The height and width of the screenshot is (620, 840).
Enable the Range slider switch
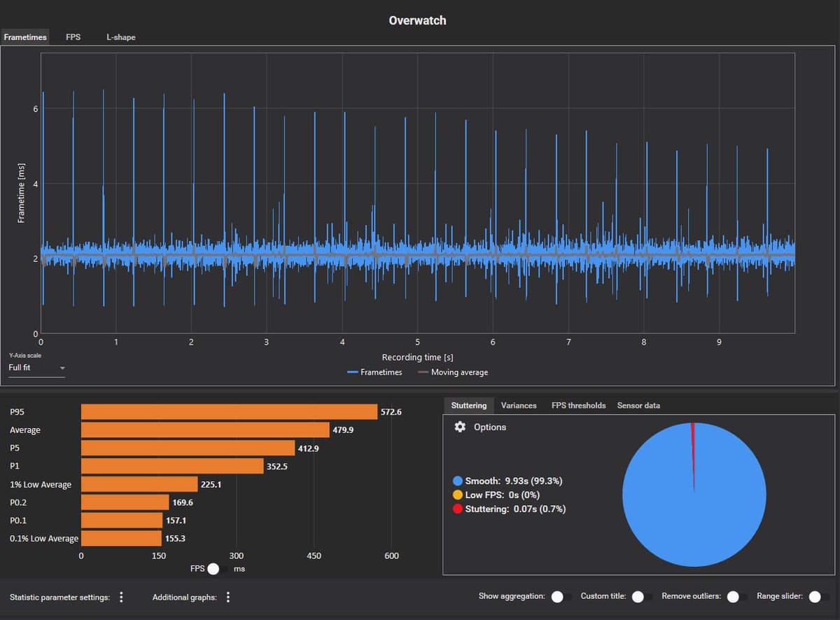pos(818,597)
